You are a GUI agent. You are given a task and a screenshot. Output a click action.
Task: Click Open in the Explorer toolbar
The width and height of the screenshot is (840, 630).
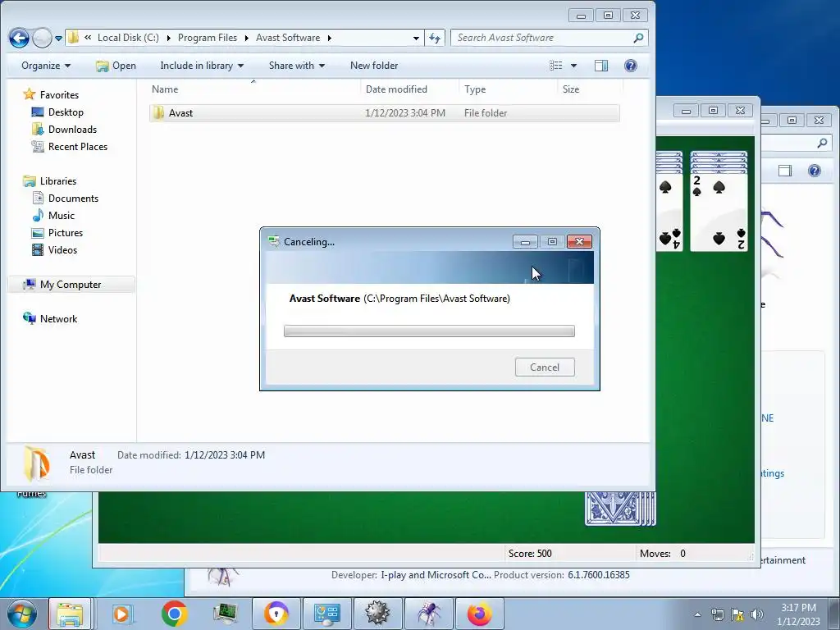[116, 66]
